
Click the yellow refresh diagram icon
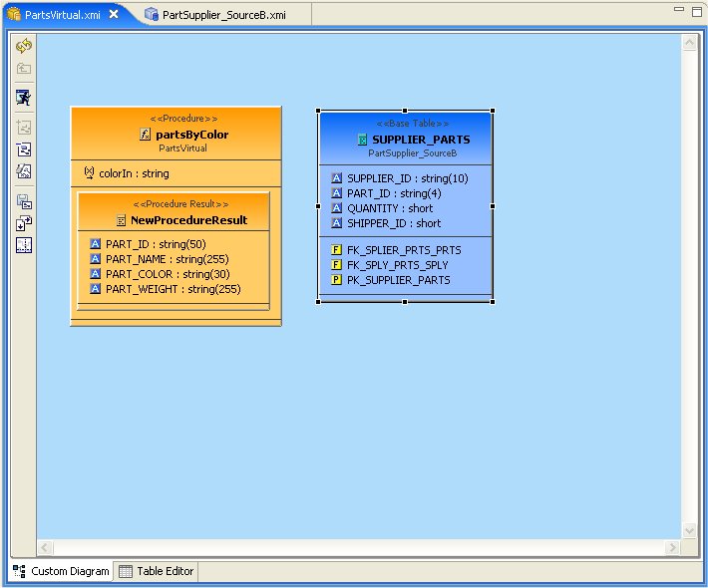point(24,46)
